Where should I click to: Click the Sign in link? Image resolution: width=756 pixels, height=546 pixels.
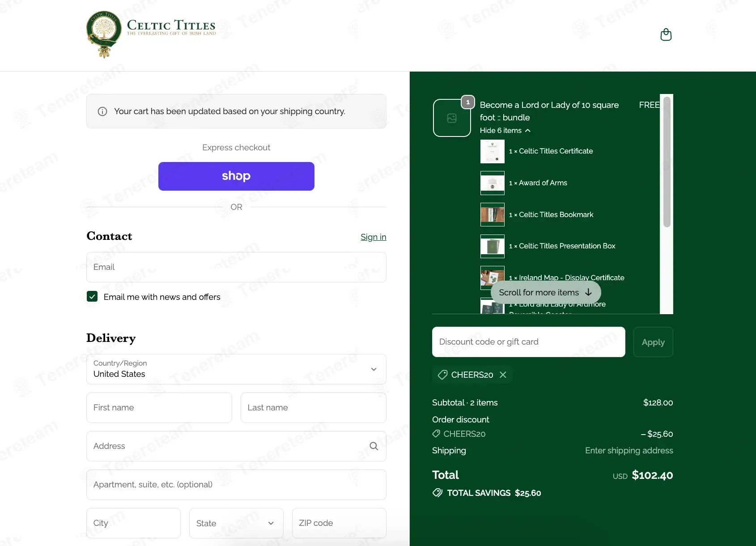tap(373, 237)
